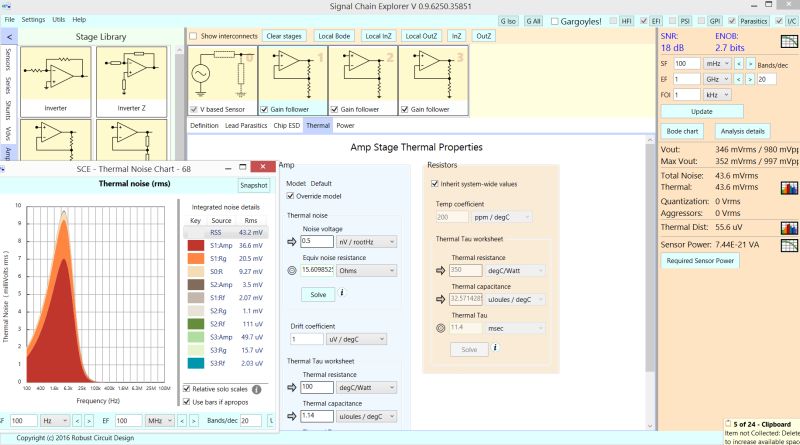Select Gain follower stage 2 schematic
Image resolution: width=800 pixels, height=445 pixels.
[363, 75]
